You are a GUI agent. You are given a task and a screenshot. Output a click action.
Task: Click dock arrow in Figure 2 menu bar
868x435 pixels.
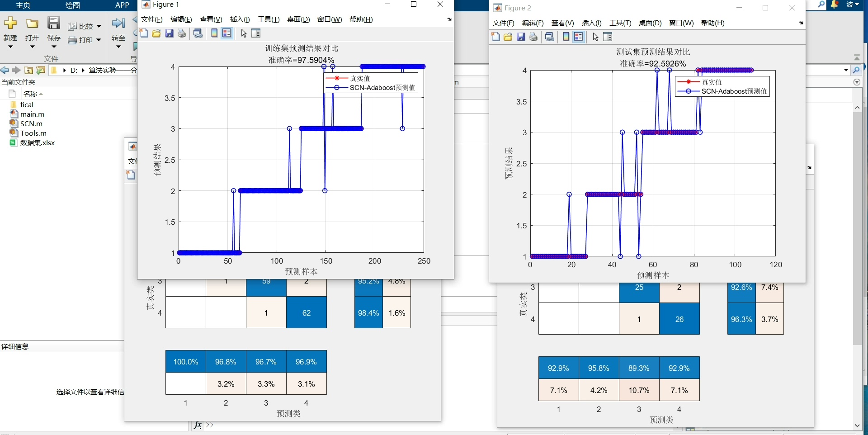pos(801,23)
